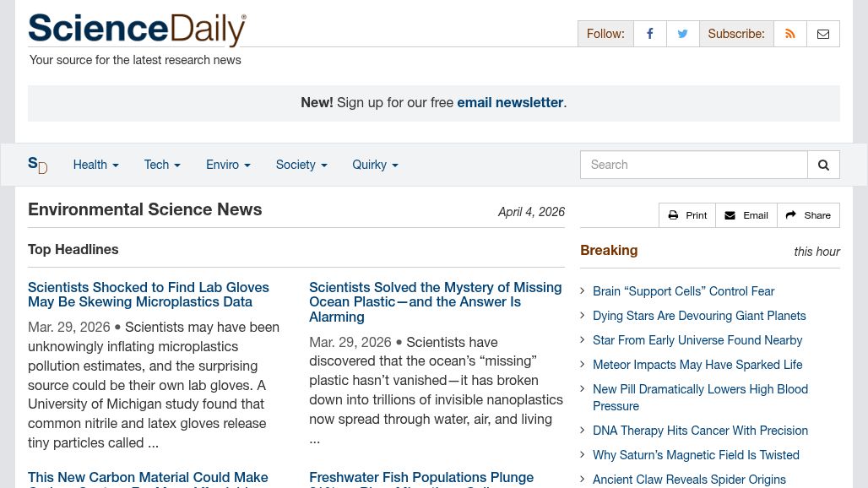Open the Quirky menu
Image resolution: width=868 pixels, height=488 pixels.
[375, 165]
